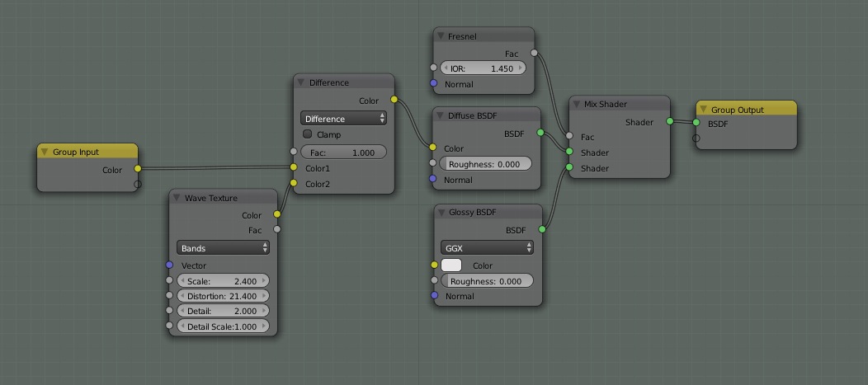This screenshot has height=385, width=868.
Task: Click the Glossy BSDF Roughness input socket
Action: point(435,280)
